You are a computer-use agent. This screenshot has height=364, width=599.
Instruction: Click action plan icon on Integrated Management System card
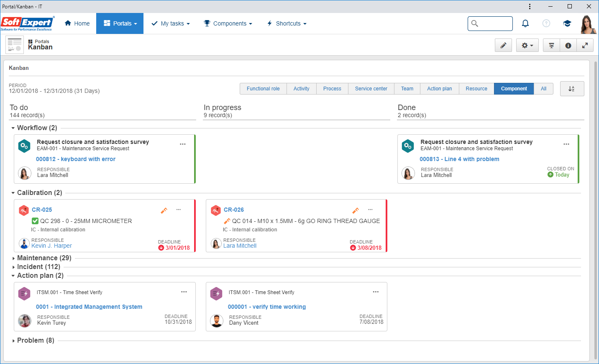[x=24, y=294]
